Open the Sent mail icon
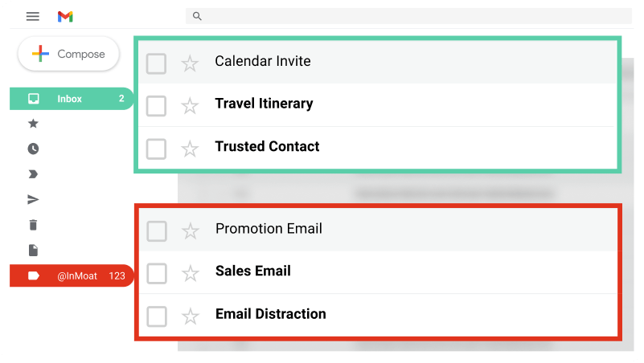Image resolution: width=644 pixels, height=363 pixels. tap(33, 200)
